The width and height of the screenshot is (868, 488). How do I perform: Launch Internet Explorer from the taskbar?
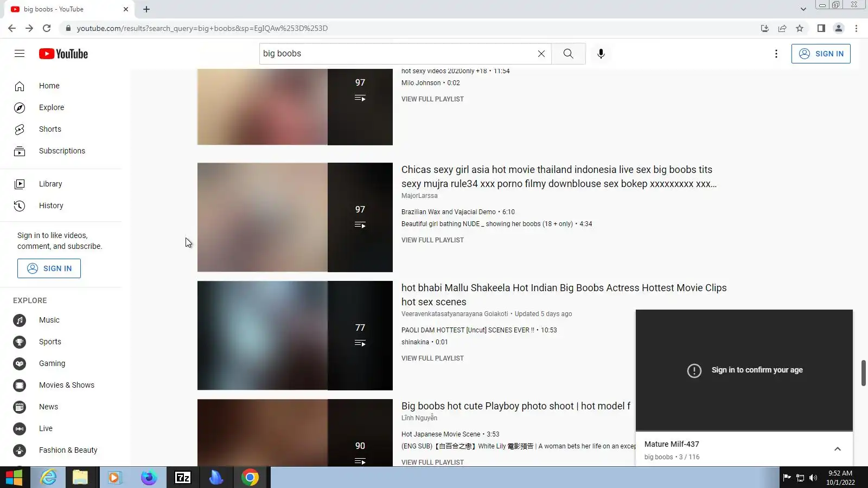point(49,478)
